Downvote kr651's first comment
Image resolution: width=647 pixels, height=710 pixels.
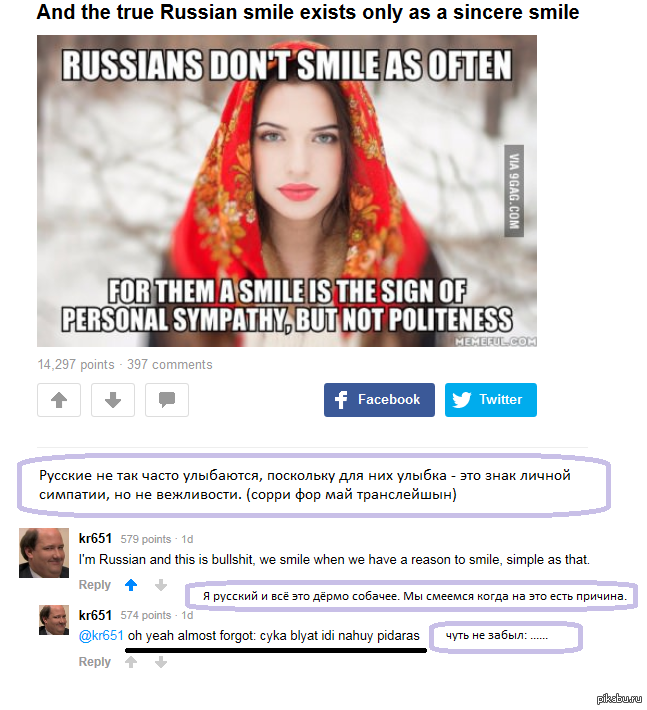coord(161,585)
